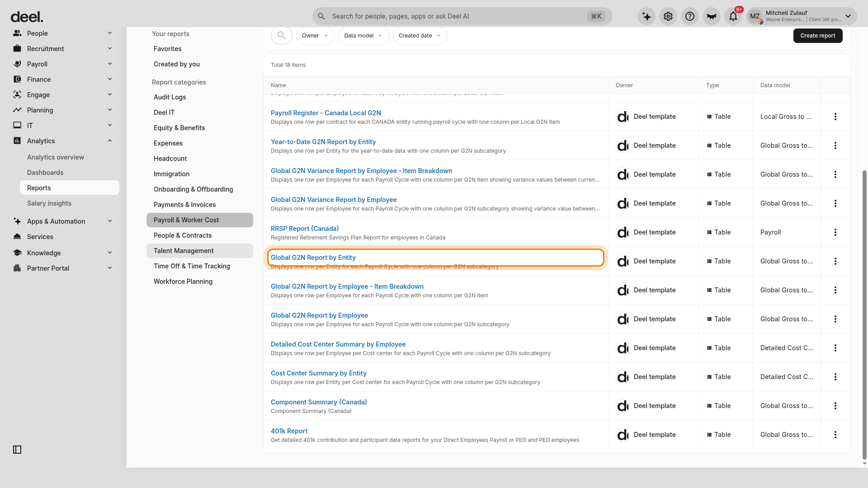Go to Analytics overview
Image resolution: width=868 pixels, height=488 pixels.
pos(56,157)
